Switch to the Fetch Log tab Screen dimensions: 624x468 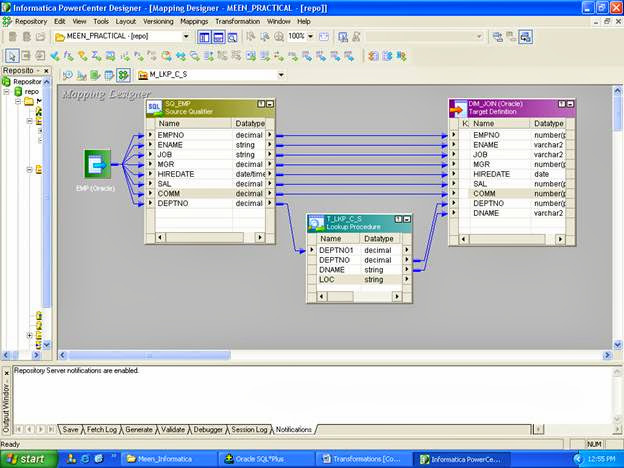101,429
